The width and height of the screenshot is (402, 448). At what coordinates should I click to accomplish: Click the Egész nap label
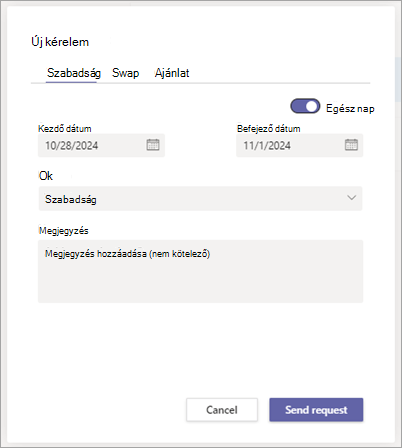[350, 108]
